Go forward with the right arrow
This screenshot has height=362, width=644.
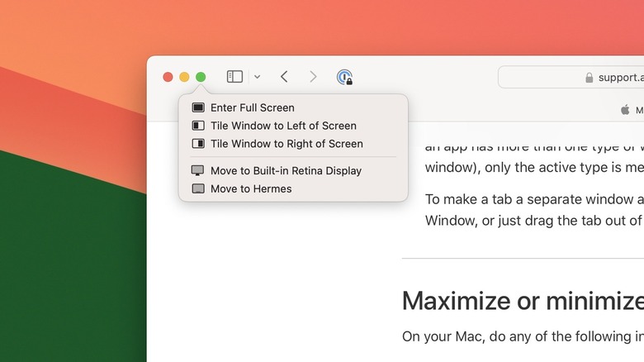(x=313, y=77)
